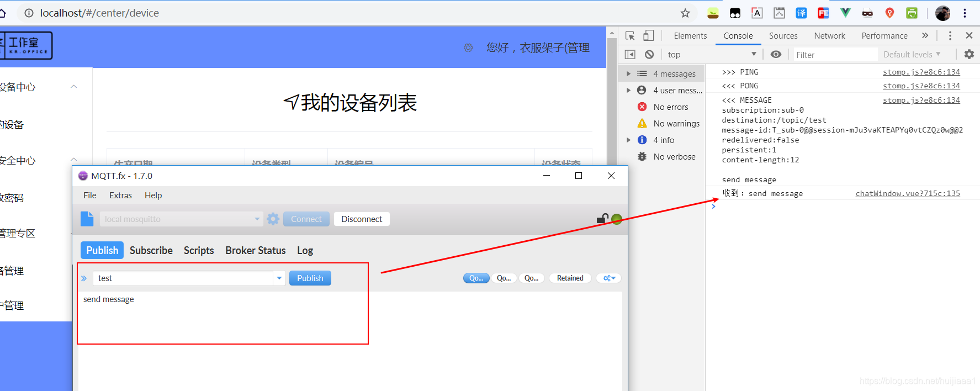Select Publish tab in MQTT.fx
The width and height of the screenshot is (980, 391).
click(102, 251)
